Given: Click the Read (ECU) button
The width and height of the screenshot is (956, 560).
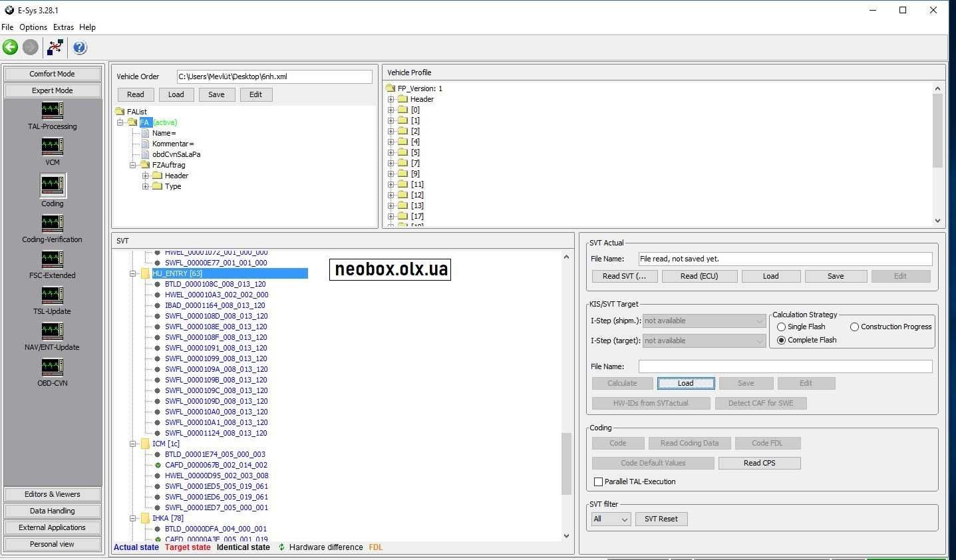Looking at the screenshot, I should 699,276.
